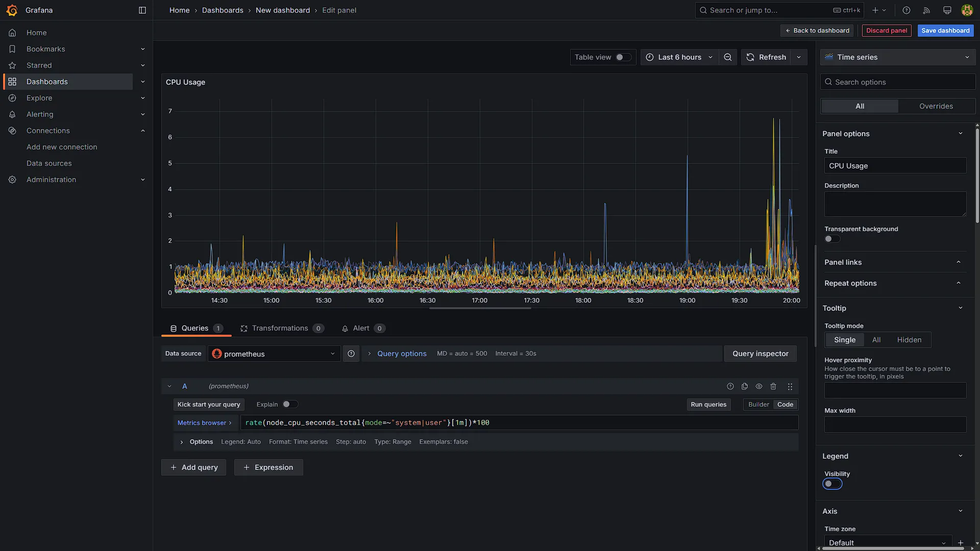Open Data sources menu item
This screenshot has width=980, height=551.
tap(49, 163)
